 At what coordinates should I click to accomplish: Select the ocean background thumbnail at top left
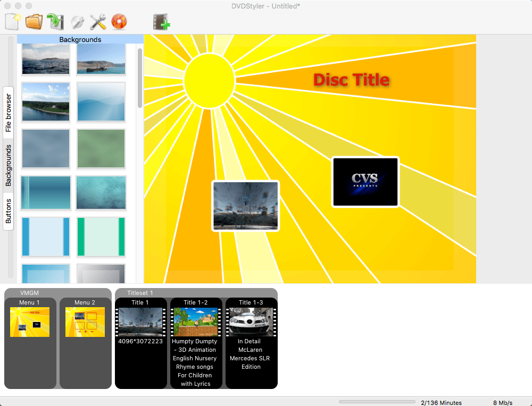(x=45, y=57)
